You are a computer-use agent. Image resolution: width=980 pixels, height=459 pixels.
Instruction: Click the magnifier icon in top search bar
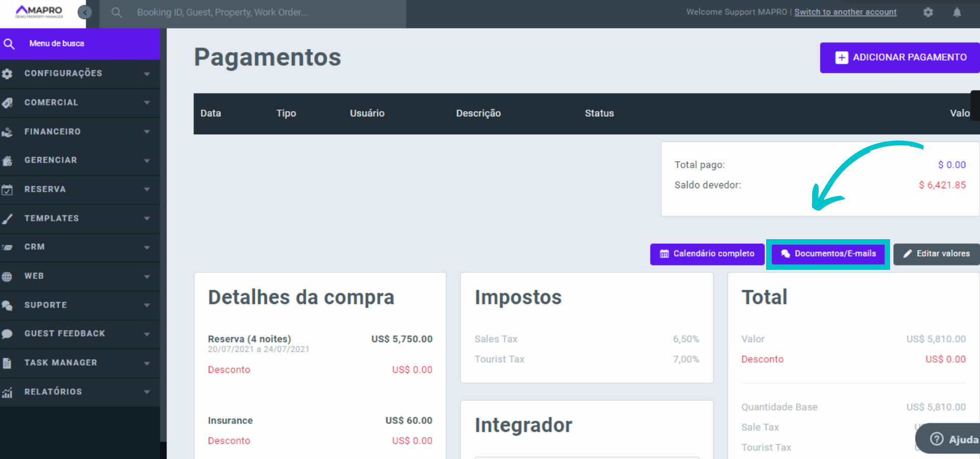pyautogui.click(x=117, y=12)
